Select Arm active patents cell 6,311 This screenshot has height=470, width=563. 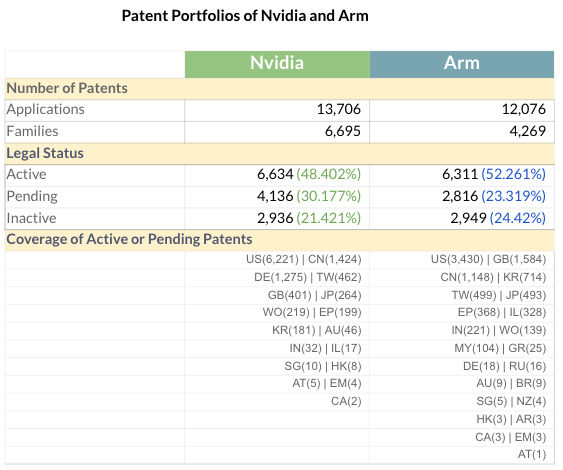tap(462, 175)
